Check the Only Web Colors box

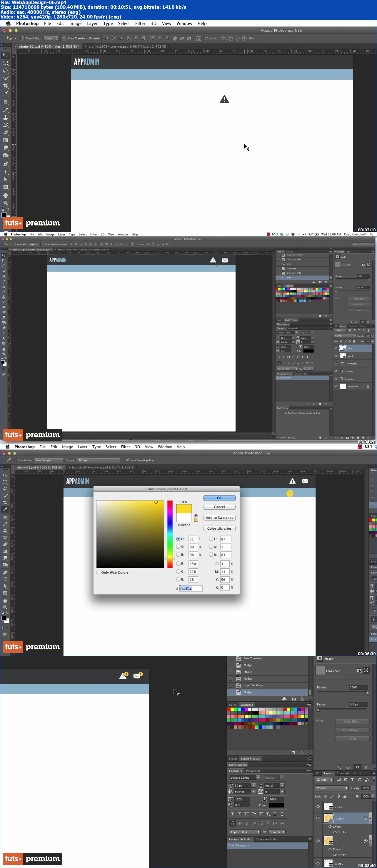(99, 573)
